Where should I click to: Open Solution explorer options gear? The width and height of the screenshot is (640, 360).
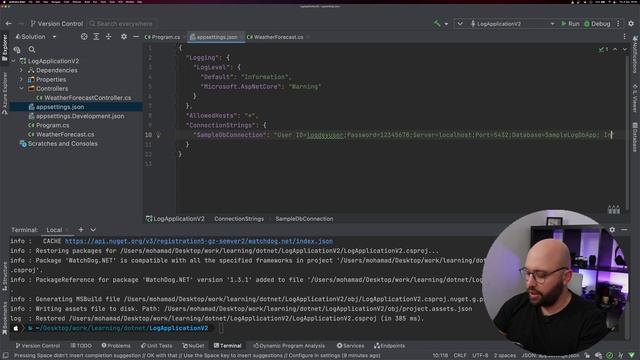(x=124, y=37)
